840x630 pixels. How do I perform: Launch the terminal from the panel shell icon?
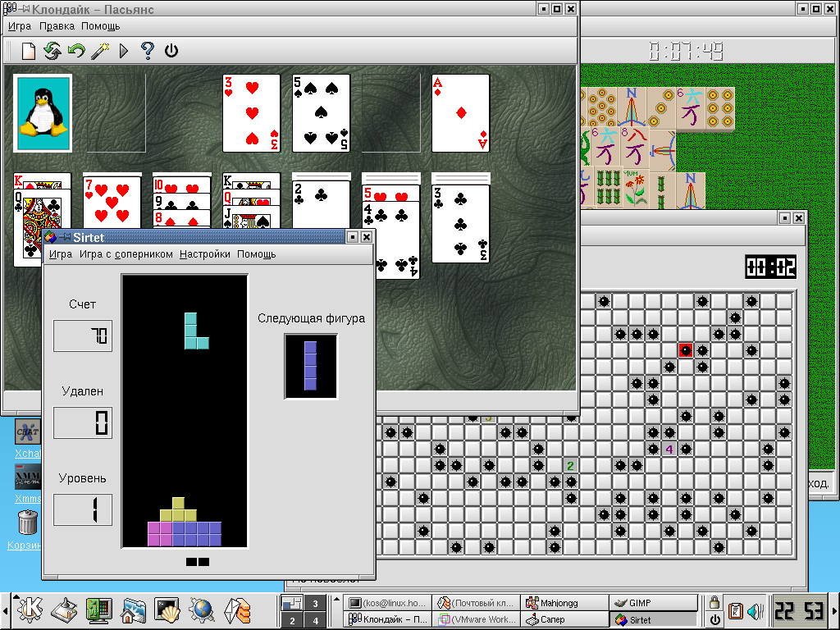(167, 610)
